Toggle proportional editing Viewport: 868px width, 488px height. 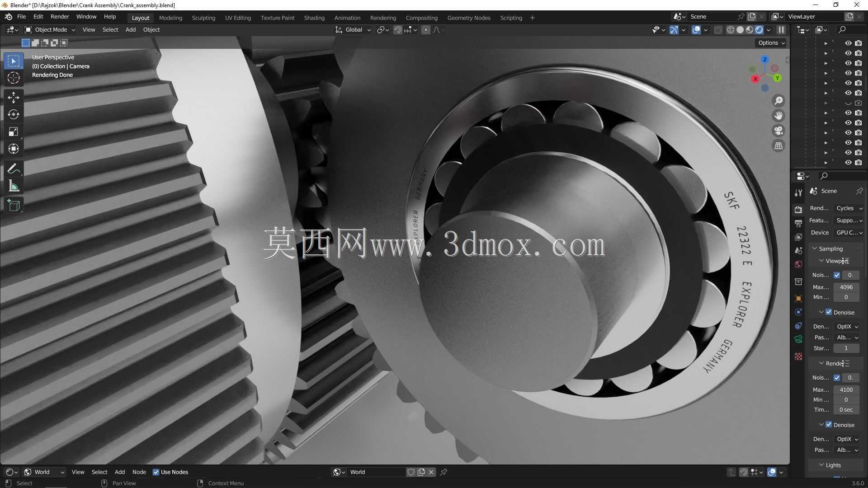tap(425, 30)
